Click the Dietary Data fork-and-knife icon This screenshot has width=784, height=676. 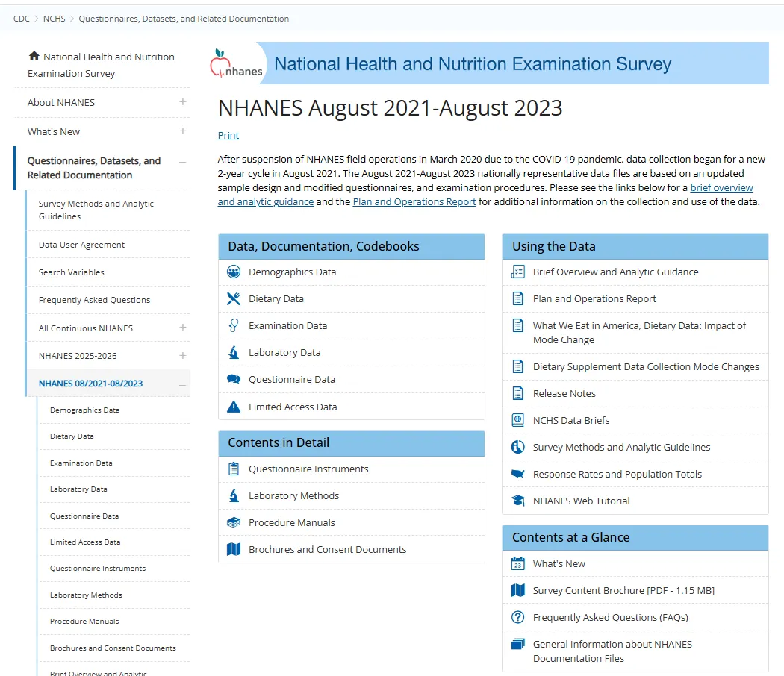(234, 298)
